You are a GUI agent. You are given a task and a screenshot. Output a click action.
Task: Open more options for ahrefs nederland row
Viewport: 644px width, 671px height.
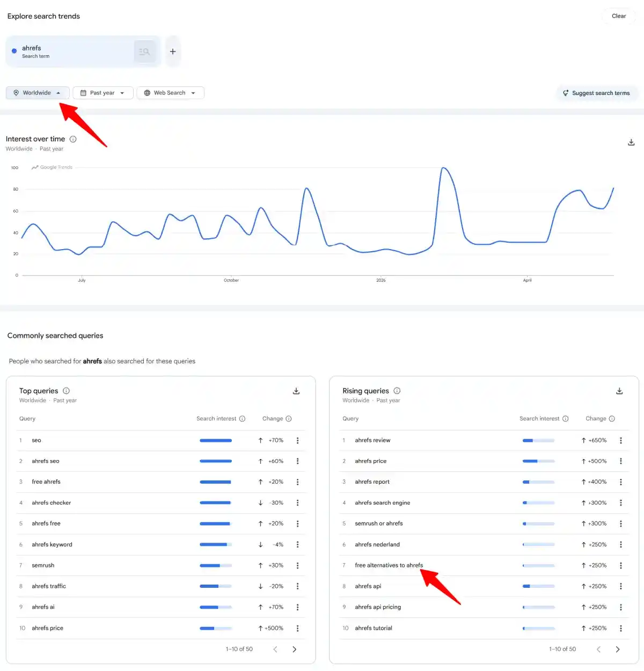point(621,544)
